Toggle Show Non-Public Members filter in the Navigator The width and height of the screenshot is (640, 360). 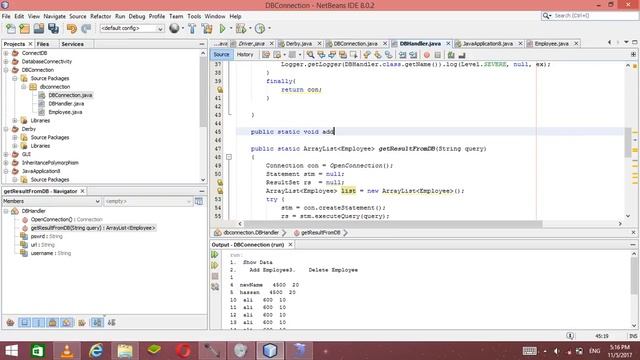[52, 322]
